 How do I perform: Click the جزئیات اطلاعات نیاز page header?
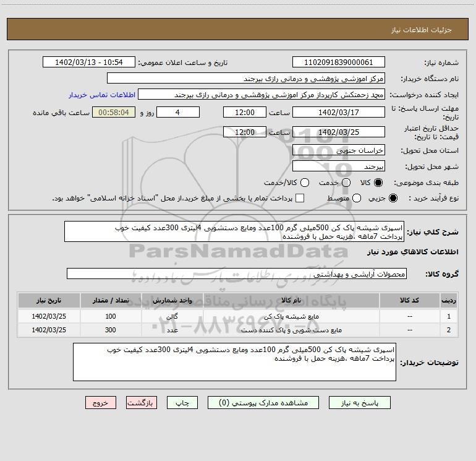point(422,30)
